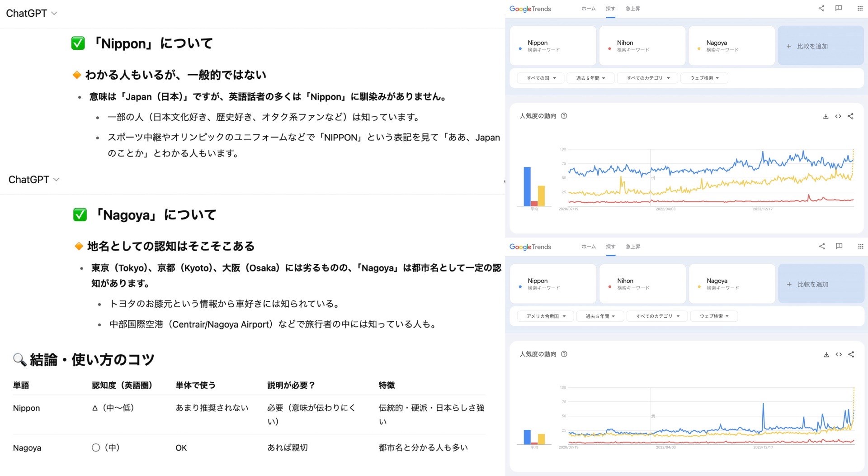Open Google apps grid in lower Trends header
The image size is (868, 476).
pos(860,246)
